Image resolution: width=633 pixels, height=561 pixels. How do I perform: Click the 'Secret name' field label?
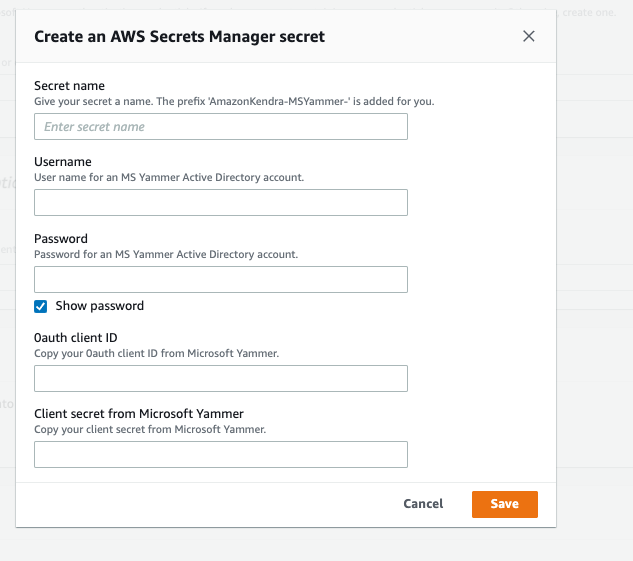(70, 86)
